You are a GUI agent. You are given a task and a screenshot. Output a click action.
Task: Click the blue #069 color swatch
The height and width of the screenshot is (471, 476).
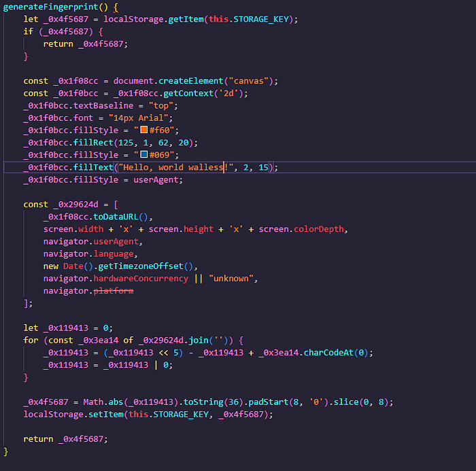(144, 154)
